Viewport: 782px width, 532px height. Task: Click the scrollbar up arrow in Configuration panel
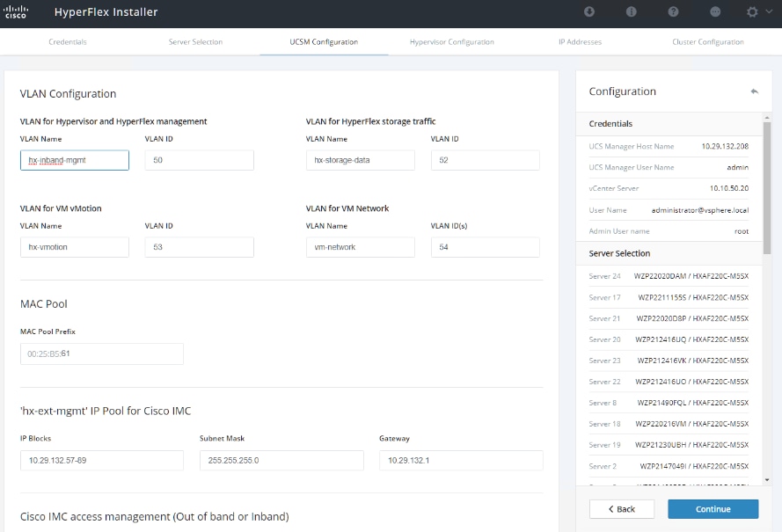(x=766, y=117)
